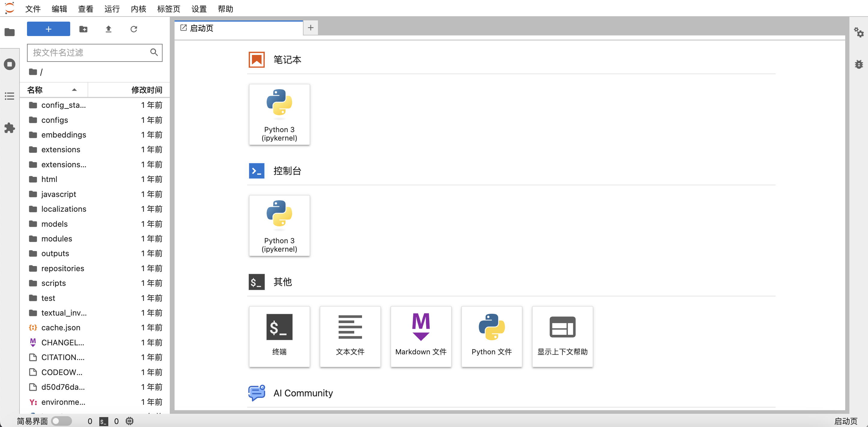Click the upload files icon

[109, 29]
